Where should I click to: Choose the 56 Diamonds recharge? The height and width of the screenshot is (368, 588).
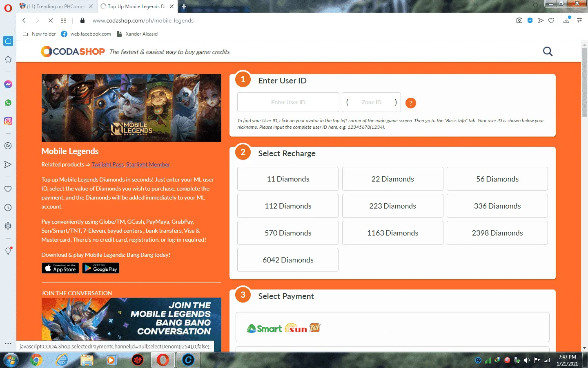(497, 179)
